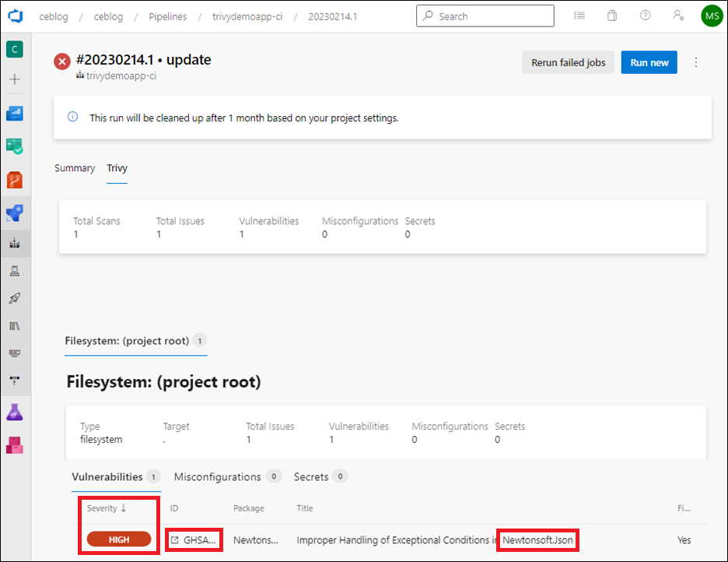The image size is (728, 562).
Task: Sort by Severity column header
Action: point(107,508)
